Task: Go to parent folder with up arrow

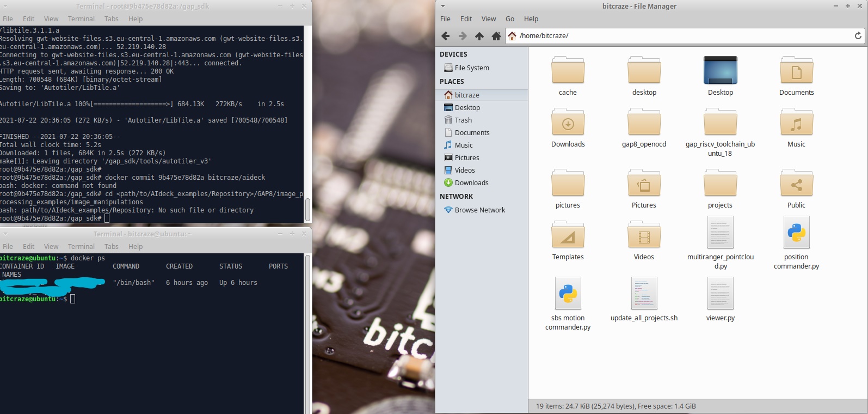Action: click(x=479, y=36)
